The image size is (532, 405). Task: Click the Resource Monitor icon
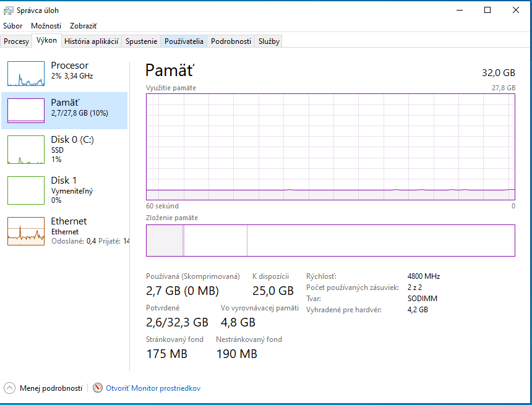98,388
